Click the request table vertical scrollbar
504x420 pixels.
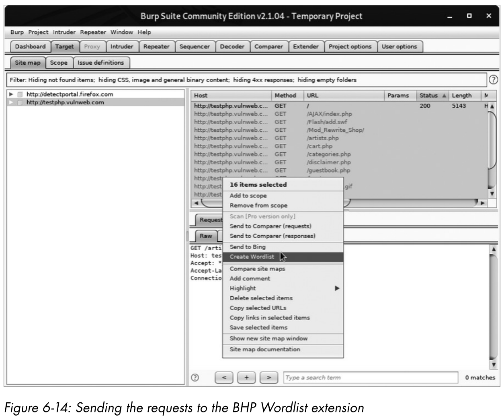coord(492,149)
